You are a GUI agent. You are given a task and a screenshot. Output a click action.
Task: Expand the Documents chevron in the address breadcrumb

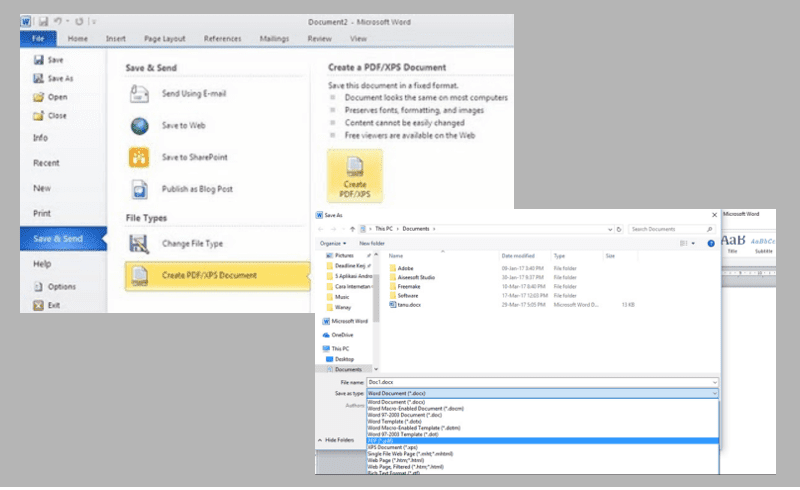(434, 229)
